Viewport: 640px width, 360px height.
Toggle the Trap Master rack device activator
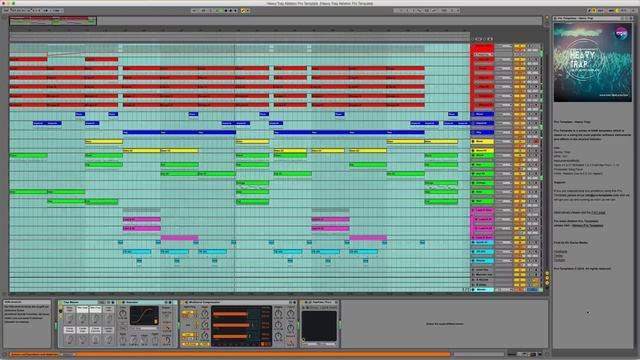61,302
